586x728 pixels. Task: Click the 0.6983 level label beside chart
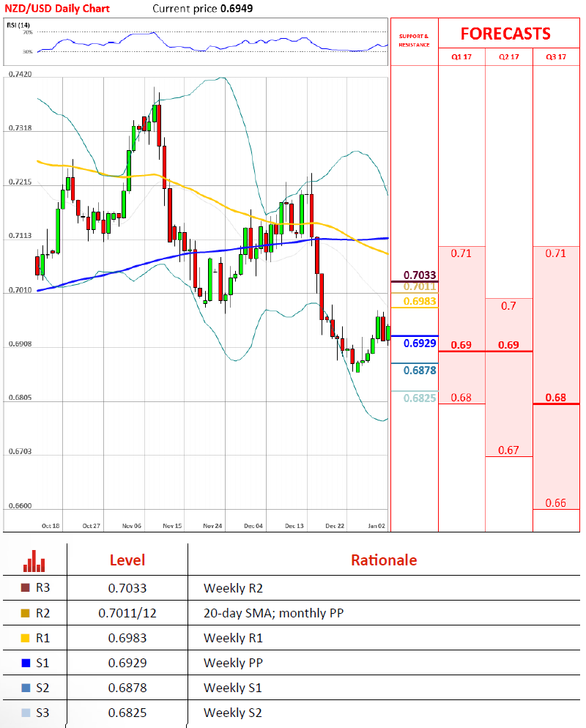[420, 301]
